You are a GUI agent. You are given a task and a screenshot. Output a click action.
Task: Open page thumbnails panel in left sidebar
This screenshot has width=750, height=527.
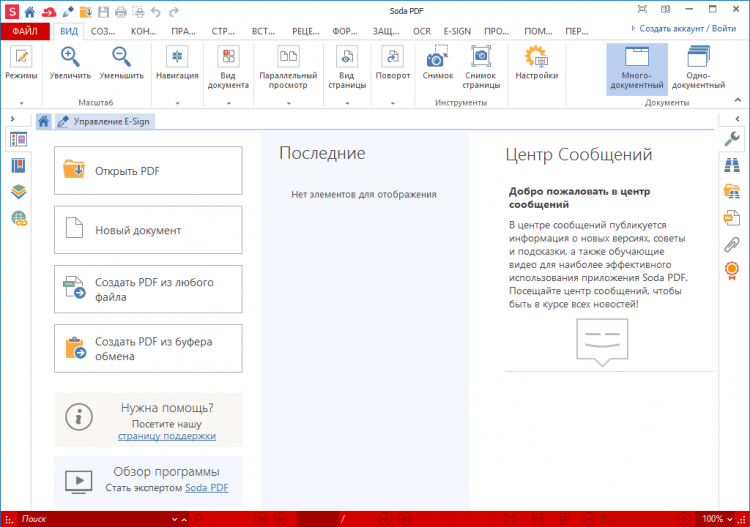[19, 140]
